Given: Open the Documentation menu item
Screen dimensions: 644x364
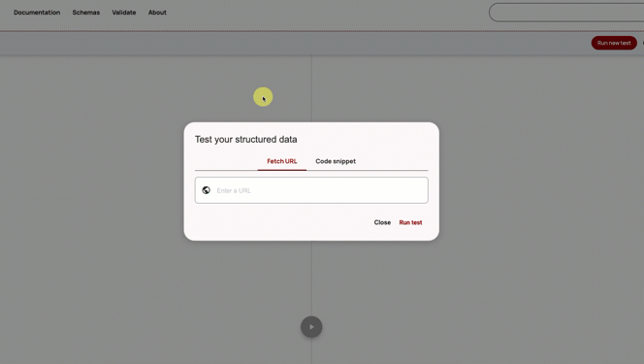Looking at the screenshot, I should point(37,13).
